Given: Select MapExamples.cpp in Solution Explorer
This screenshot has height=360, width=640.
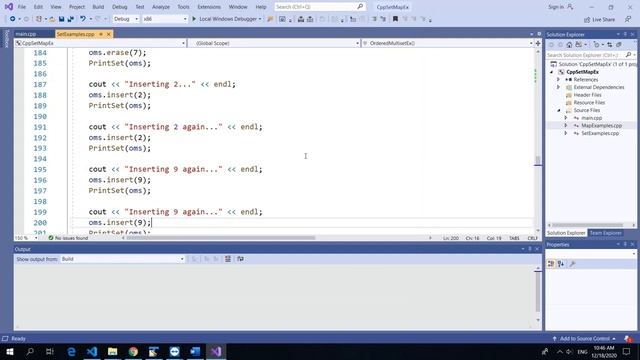Looking at the screenshot, I should tap(601, 126).
